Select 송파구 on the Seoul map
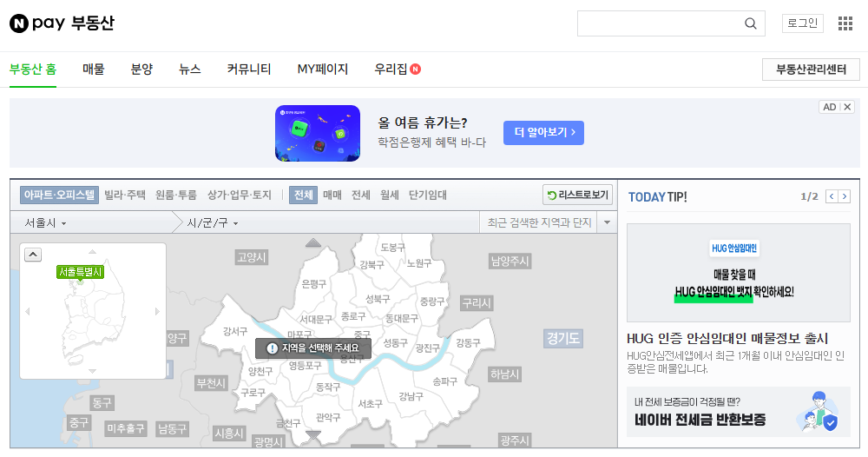868x457 pixels. [x=445, y=381]
